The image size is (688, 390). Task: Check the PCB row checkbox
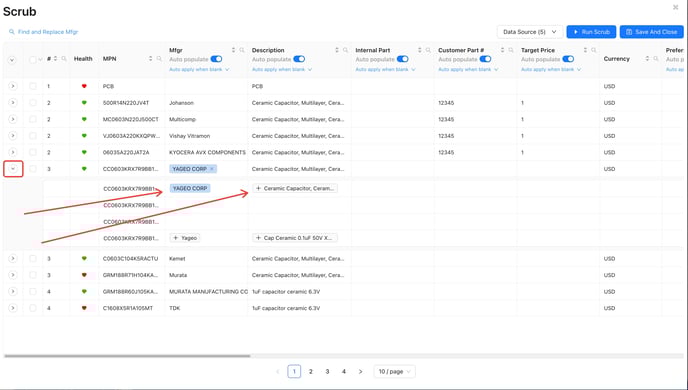click(33, 86)
